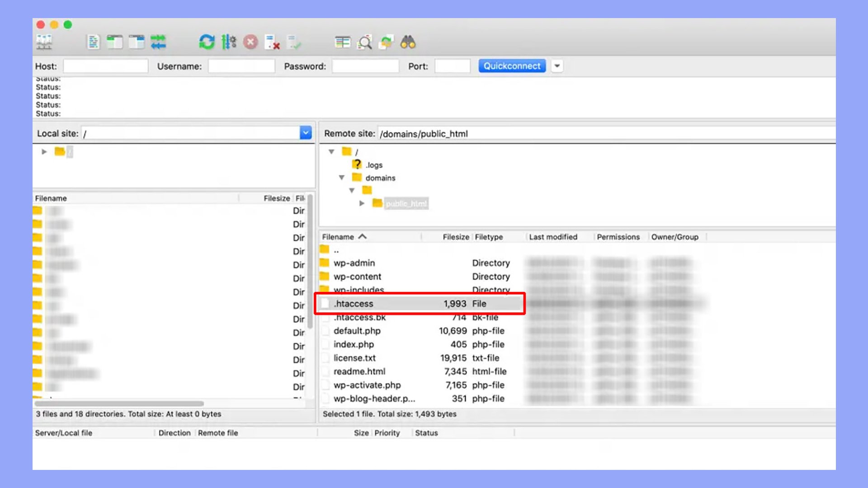Refresh file and folder lists

(x=207, y=42)
